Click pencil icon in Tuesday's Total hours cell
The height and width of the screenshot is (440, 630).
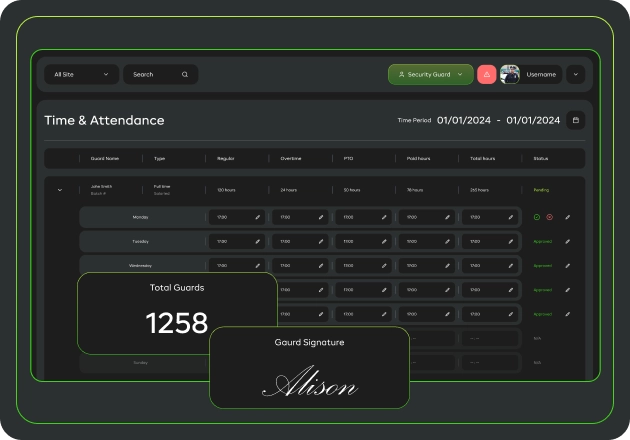click(511, 241)
